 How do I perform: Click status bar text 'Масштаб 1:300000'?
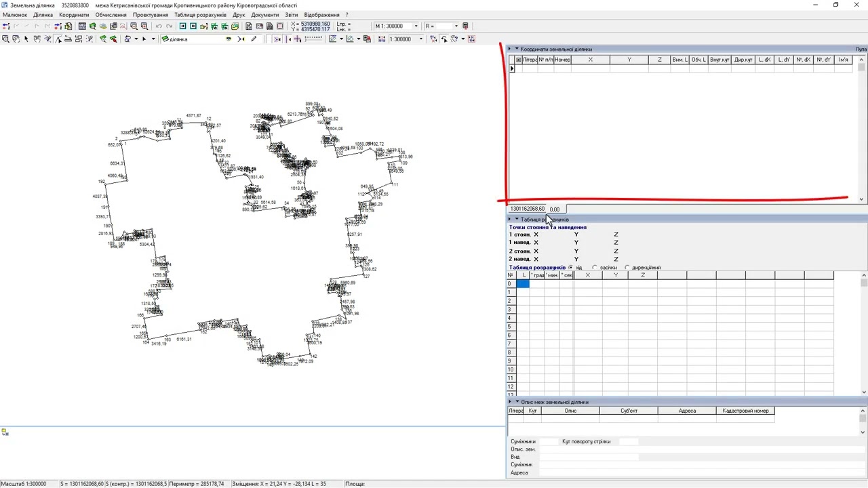point(24,484)
